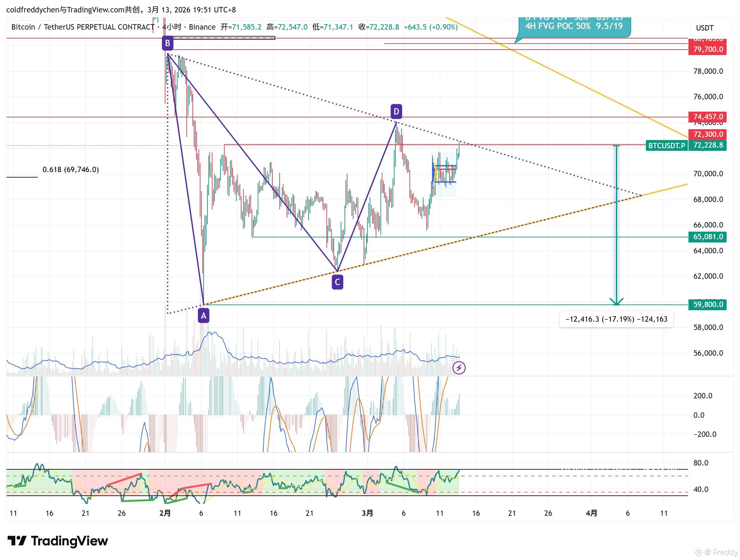Click the Binance exchange label
The image size is (740, 560).
202,27
